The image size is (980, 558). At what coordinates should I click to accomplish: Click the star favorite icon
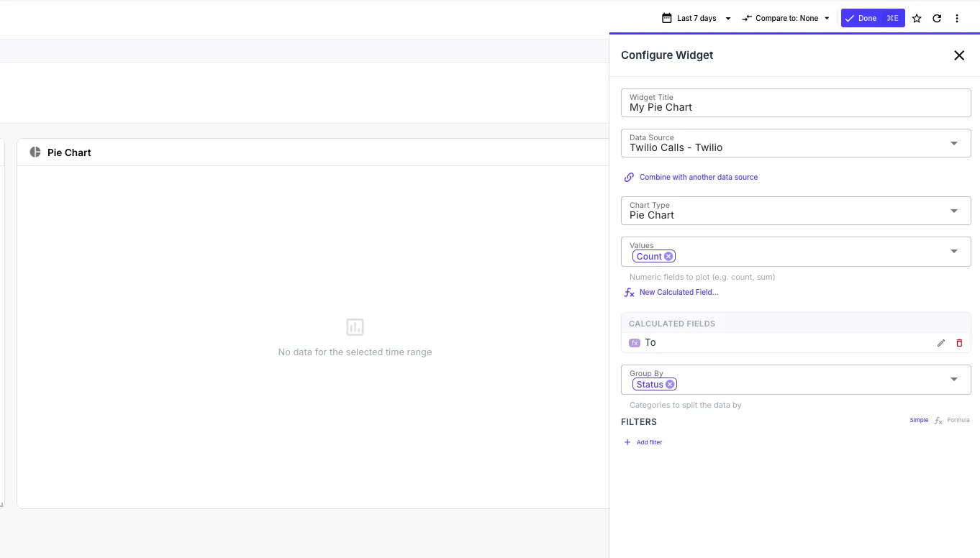coord(917,19)
